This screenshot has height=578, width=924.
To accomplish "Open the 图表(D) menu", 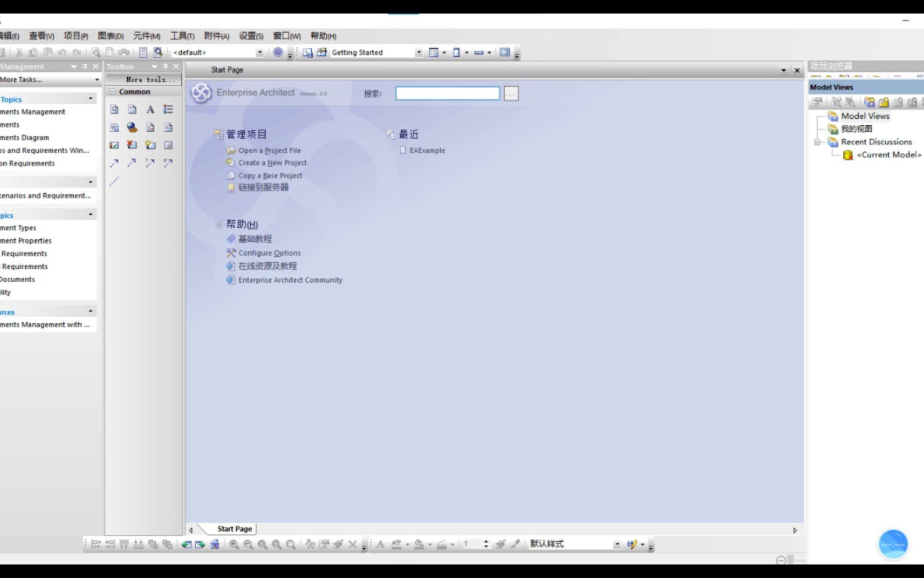I will pyautogui.click(x=111, y=36).
